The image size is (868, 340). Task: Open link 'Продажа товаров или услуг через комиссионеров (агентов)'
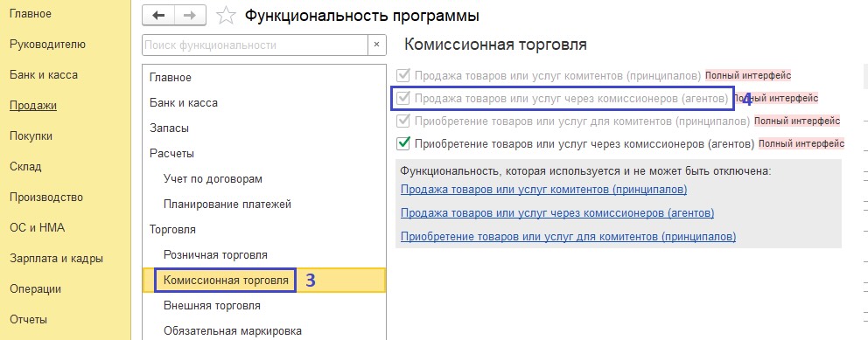click(x=556, y=213)
